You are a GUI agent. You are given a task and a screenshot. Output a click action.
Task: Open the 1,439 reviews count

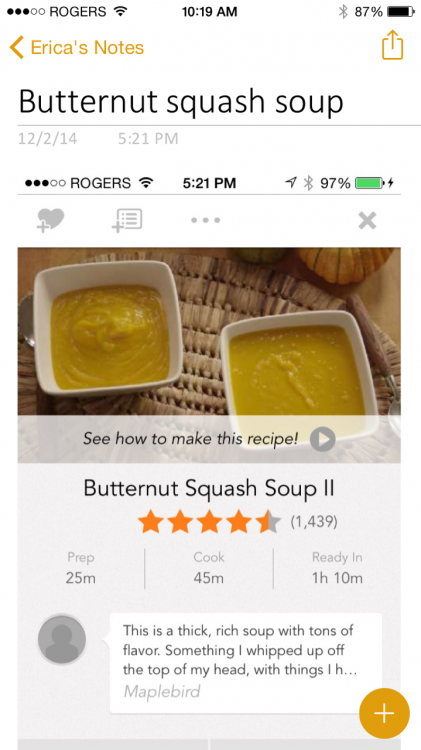(314, 522)
